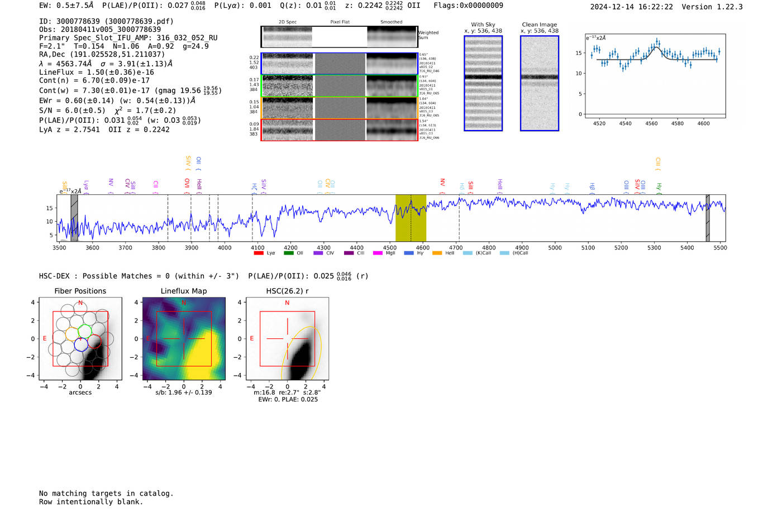Click the Lineflux Map panel
782x532 pixels.
point(184,339)
